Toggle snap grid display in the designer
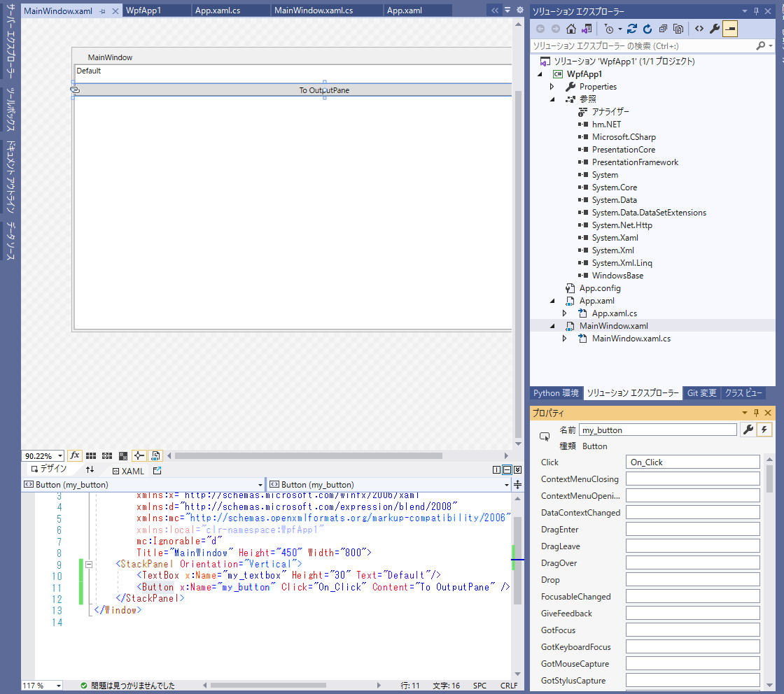Viewport: 784px width, 694px height. [91, 455]
